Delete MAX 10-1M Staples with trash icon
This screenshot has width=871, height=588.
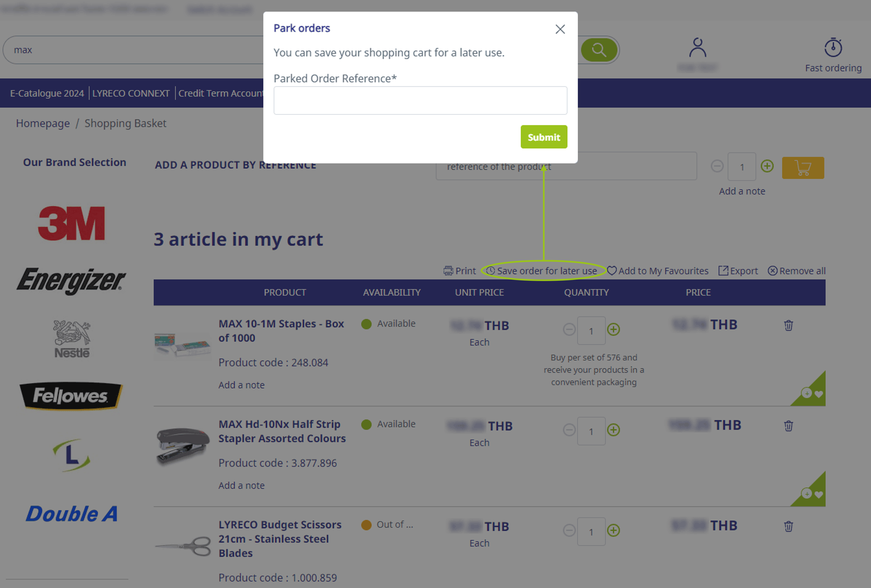pyautogui.click(x=788, y=325)
